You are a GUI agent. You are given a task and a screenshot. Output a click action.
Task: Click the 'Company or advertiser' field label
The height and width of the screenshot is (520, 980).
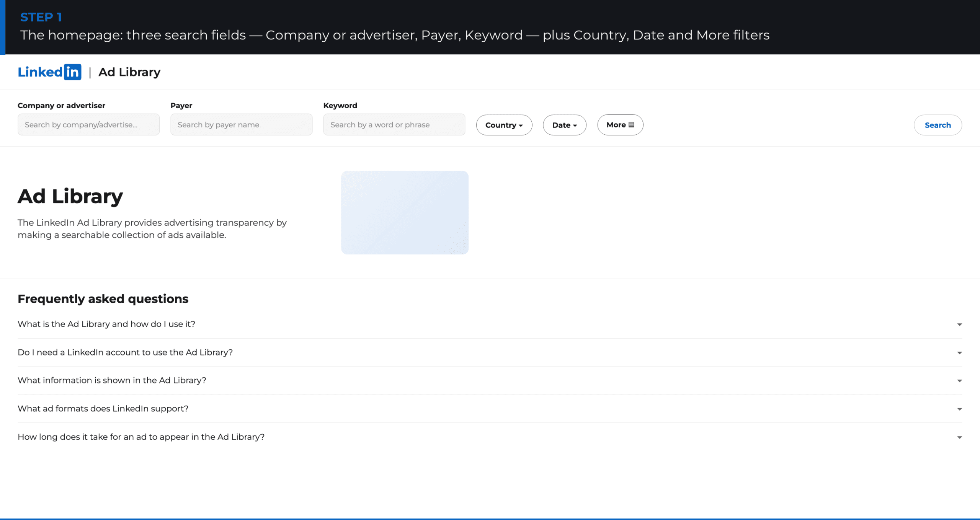click(61, 105)
